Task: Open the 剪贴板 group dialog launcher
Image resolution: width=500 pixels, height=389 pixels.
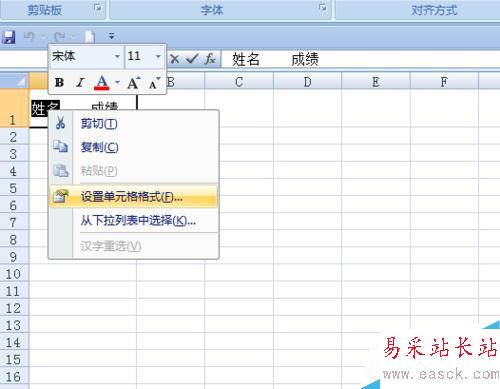Action: click(x=98, y=7)
